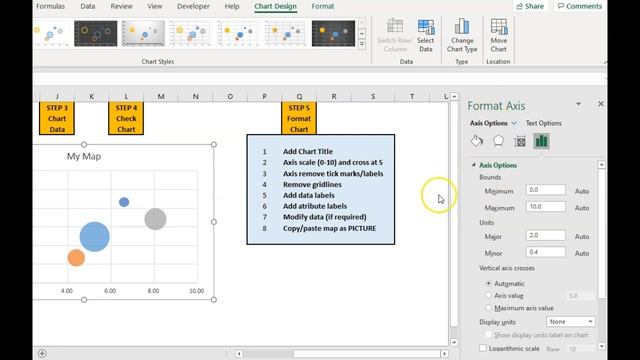Open the Effects pentagon icon
This screenshot has width=640, height=360.
pyautogui.click(x=498, y=141)
